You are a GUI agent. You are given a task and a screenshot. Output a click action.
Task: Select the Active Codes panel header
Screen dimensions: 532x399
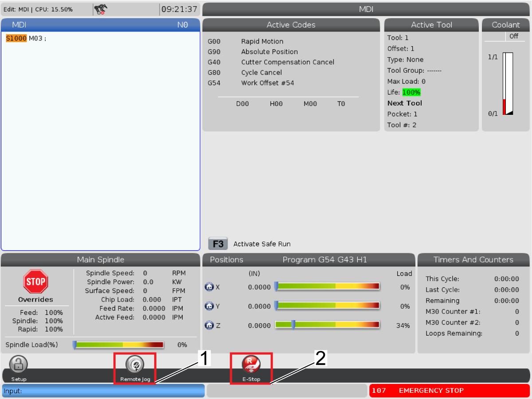[291, 25]
